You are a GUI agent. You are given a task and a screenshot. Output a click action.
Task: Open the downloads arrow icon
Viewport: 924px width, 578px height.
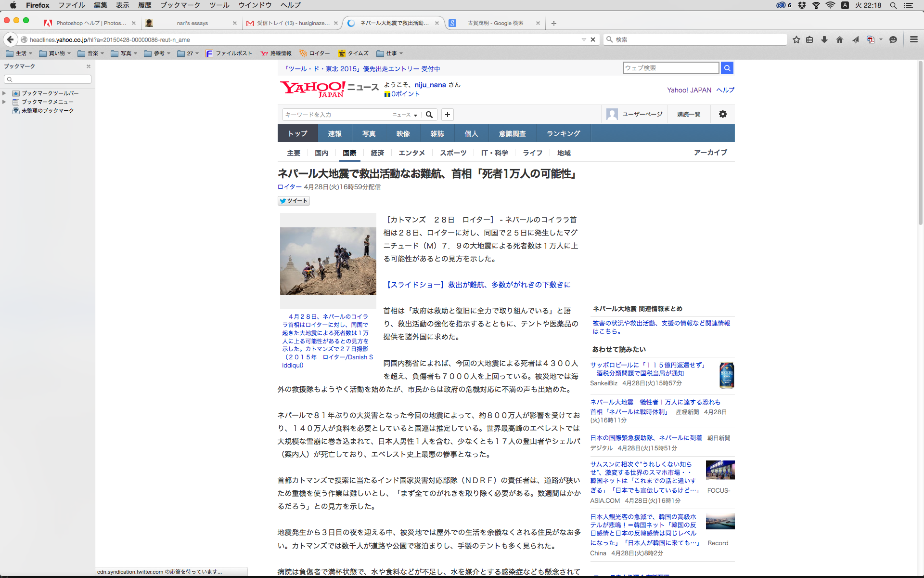coord(824,39)
